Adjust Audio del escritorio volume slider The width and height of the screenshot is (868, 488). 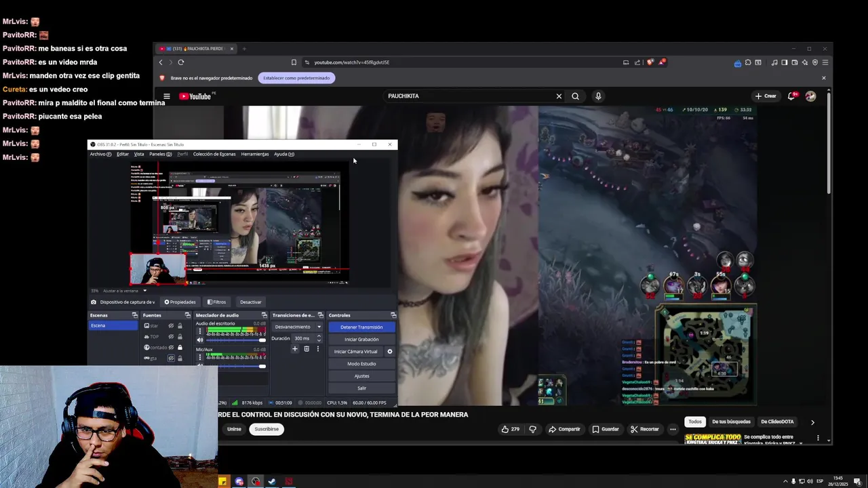(x=236, y=340)
